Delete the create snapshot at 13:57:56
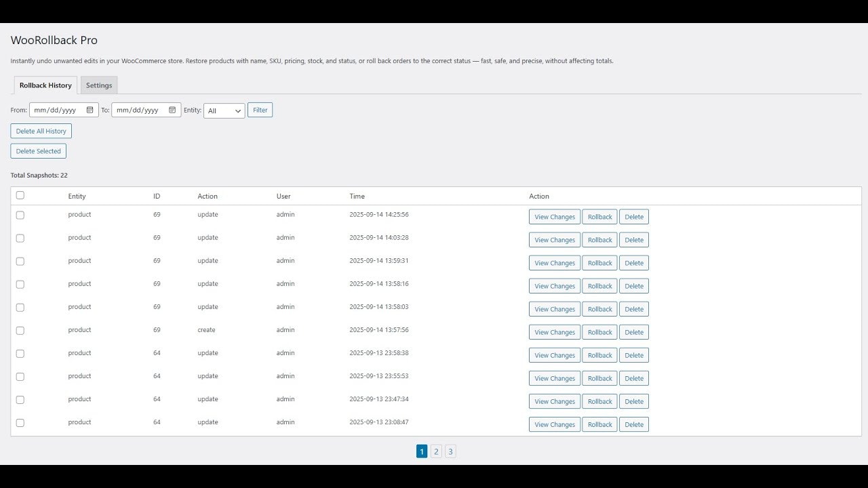The height and width of the screenshot is (488, 868). 634,332
